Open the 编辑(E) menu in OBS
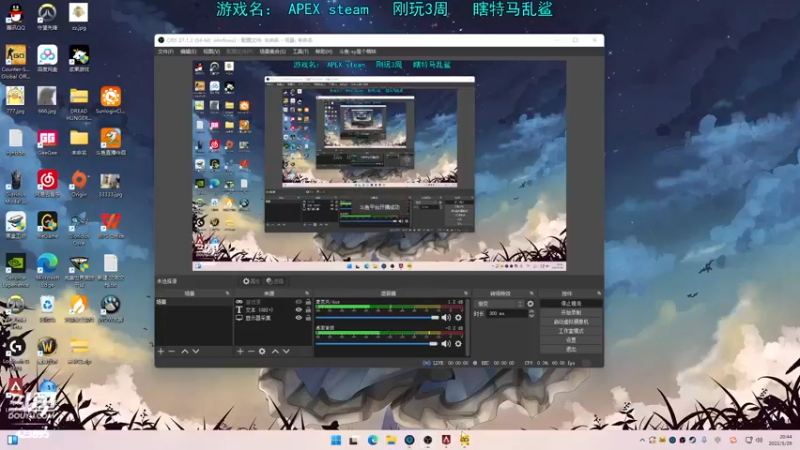The image size is (800, 450). [188, 52]
